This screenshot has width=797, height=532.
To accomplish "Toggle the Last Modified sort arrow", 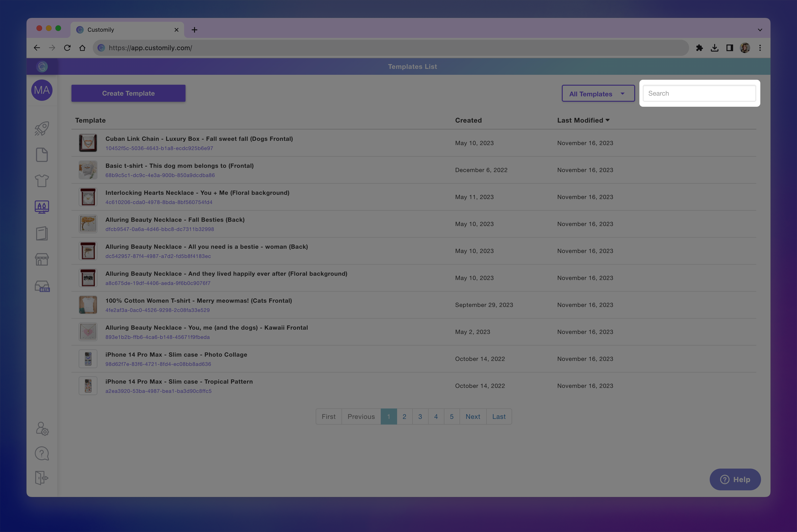I will [608, 120].
